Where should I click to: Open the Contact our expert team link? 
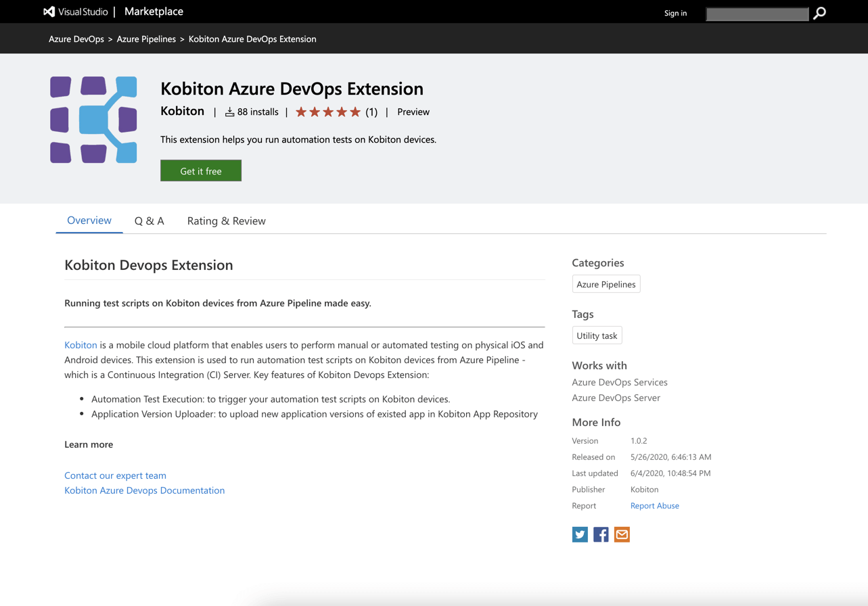pyautogui.click(x=115, y=475)
